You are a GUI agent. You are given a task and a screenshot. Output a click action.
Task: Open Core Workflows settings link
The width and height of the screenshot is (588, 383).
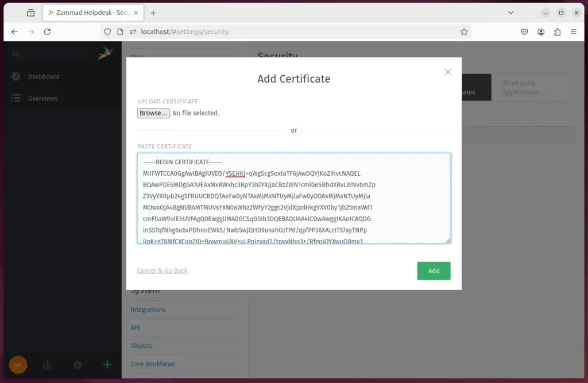(x=153, y=364)
